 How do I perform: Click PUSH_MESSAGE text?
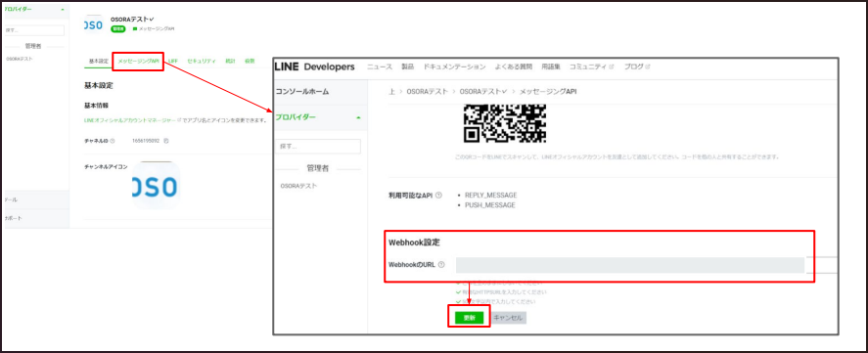click(490, 205)
